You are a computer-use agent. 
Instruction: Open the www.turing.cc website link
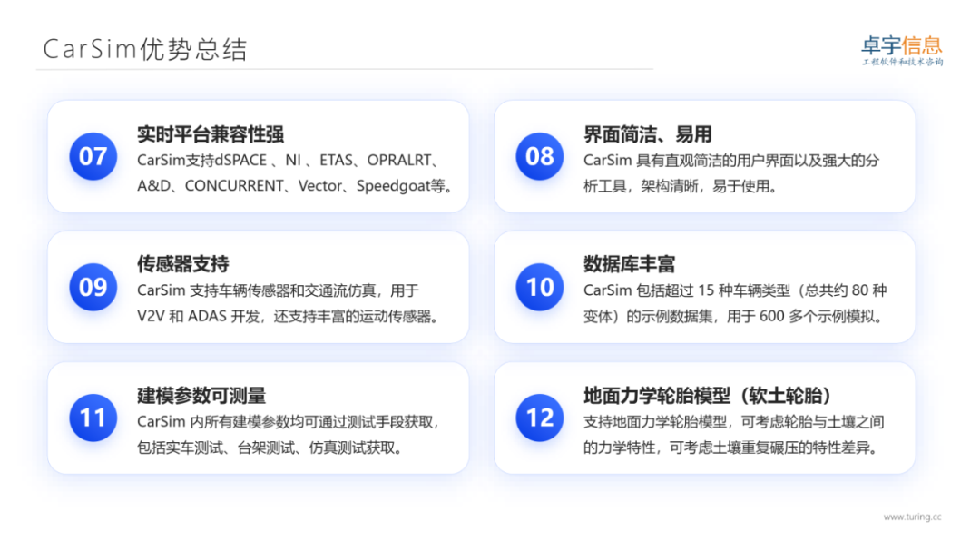[x=912, y=517]
